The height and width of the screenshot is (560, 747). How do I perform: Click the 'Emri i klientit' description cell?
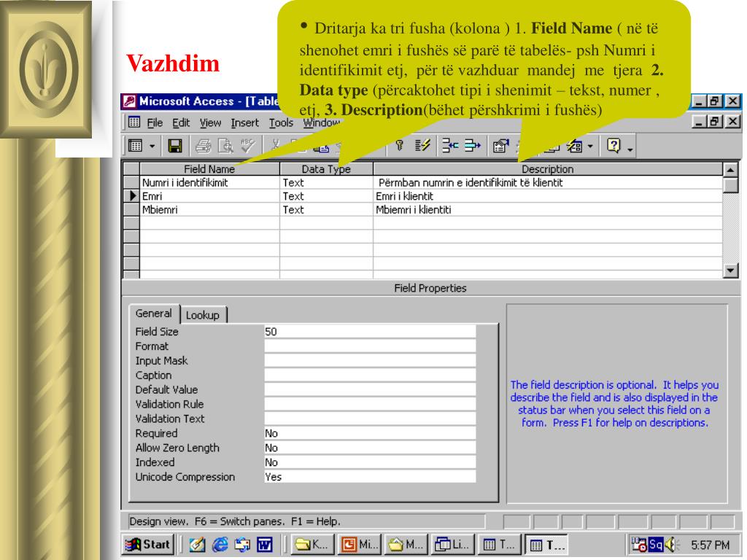click(x=548, y=196)
